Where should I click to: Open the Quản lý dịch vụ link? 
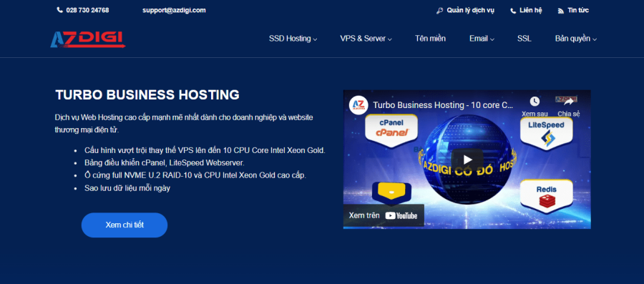coord(470,11)
